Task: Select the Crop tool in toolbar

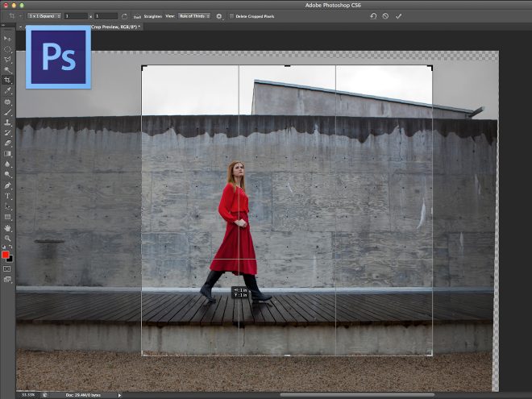Action: (7, 81)
